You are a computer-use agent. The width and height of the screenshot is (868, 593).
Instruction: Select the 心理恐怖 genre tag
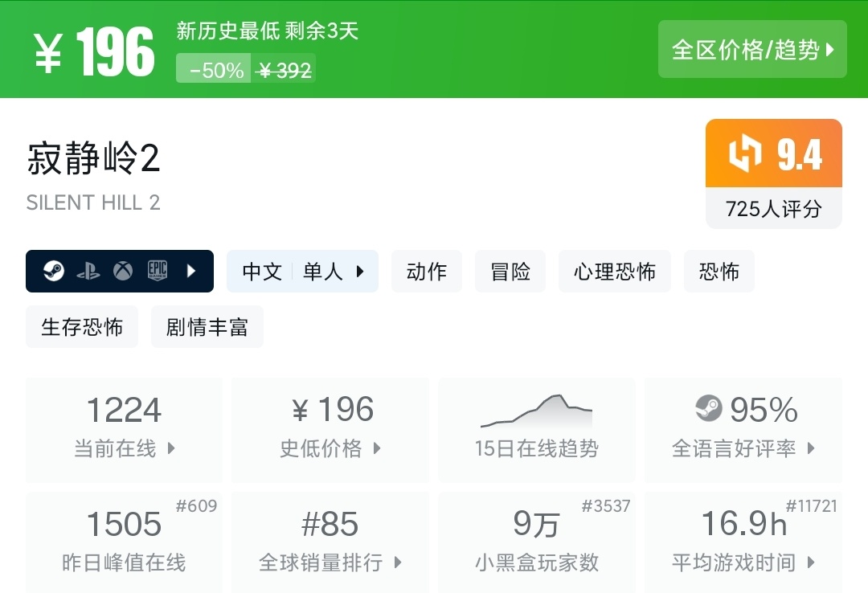[614, 272]
